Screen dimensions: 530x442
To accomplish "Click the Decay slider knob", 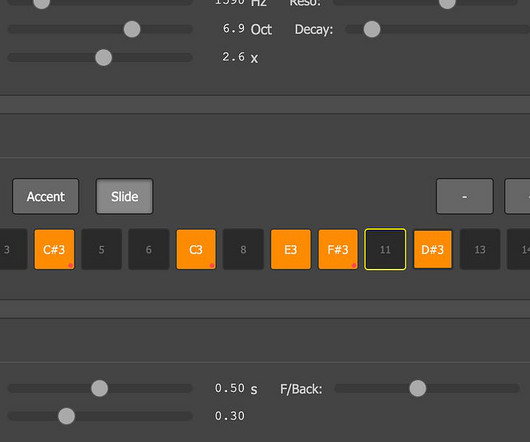I will click(x=372, y=29).
